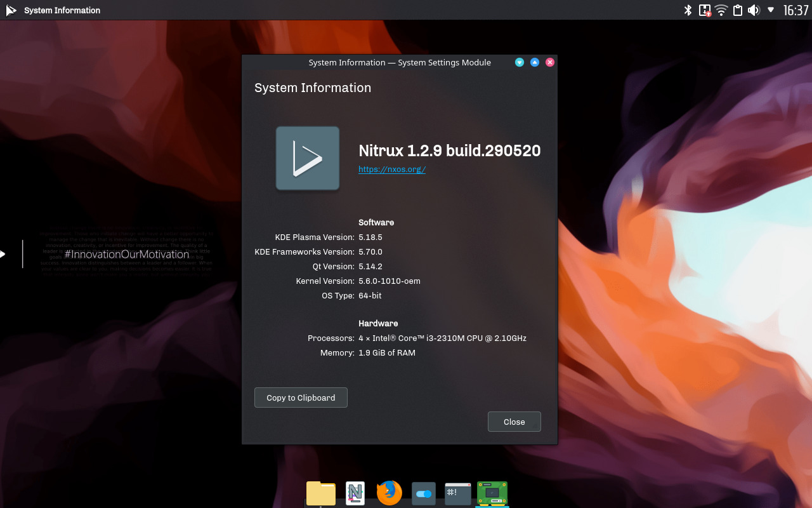Open System Settings toggle icon in dock

424,493
